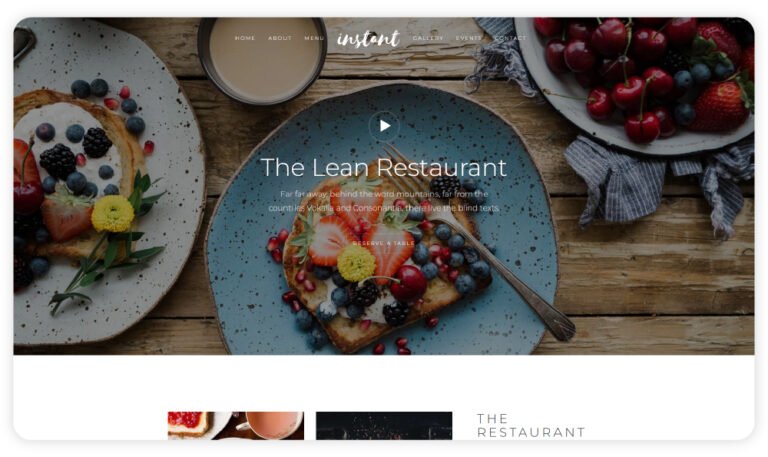Open the Menu navigation item
The height and width of the screenshot is (457, 768).
(314, 38)
